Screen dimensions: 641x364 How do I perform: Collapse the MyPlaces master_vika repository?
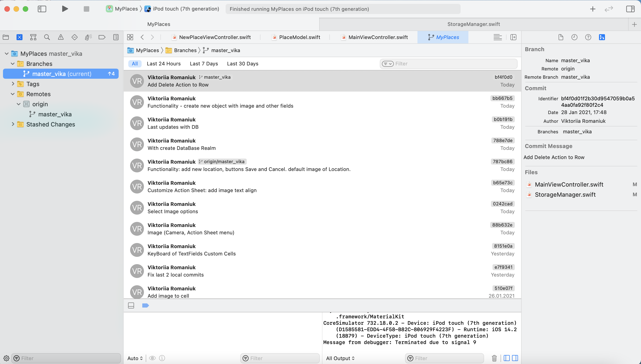7,53
